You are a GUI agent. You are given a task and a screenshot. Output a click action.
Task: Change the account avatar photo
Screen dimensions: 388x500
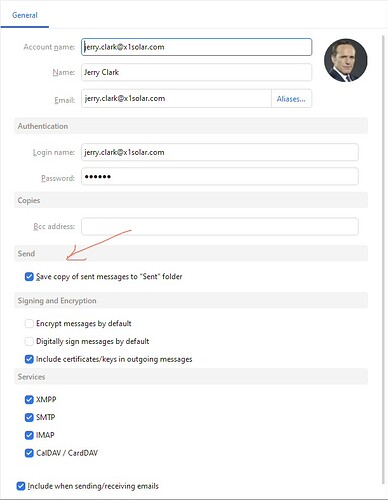pyautogui.click(x=345, y=60)
